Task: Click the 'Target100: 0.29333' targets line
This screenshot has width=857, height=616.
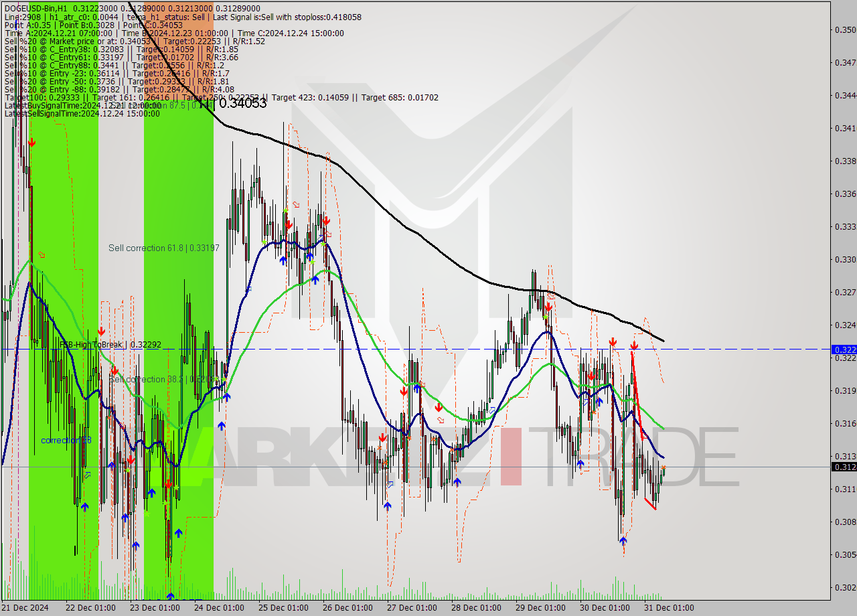Action: pyautogui.click(x=221, y=97)
